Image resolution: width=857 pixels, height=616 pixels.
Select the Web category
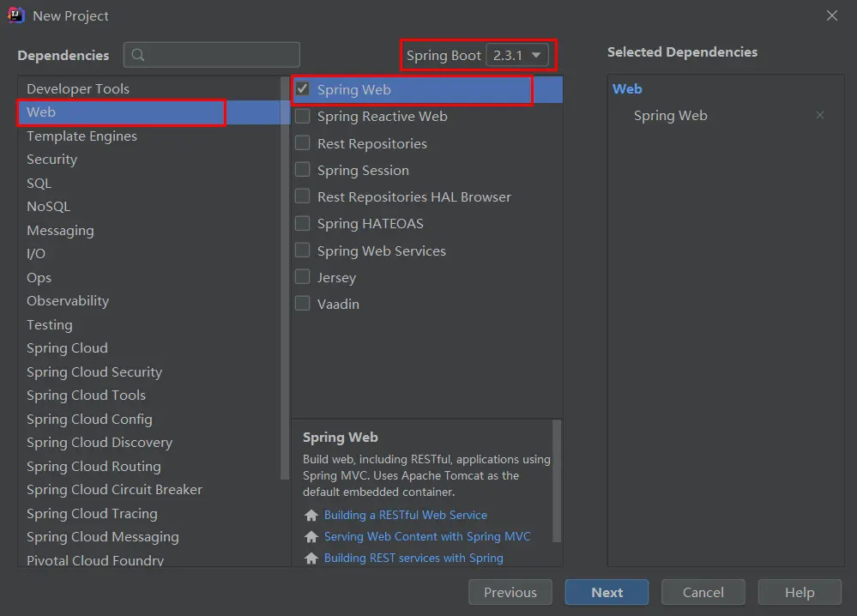[149, 112]
